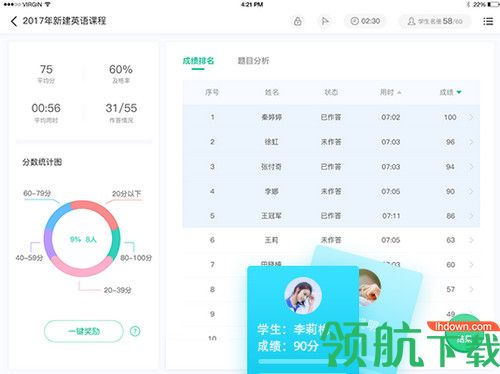Image resolution: width=500 pixels, height=374 pixels.
Task: Open the 02:30 timer pill
Action: point(365,21)
